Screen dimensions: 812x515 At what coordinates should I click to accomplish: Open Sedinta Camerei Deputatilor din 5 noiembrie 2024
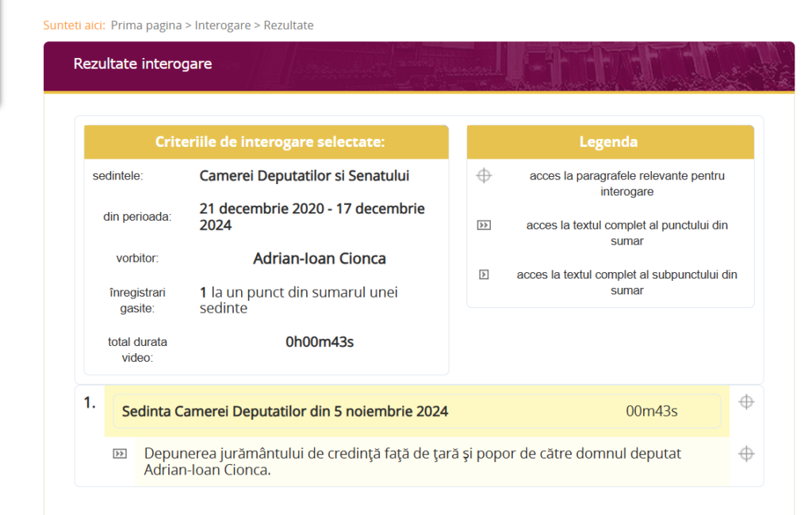tap(285, 411)
